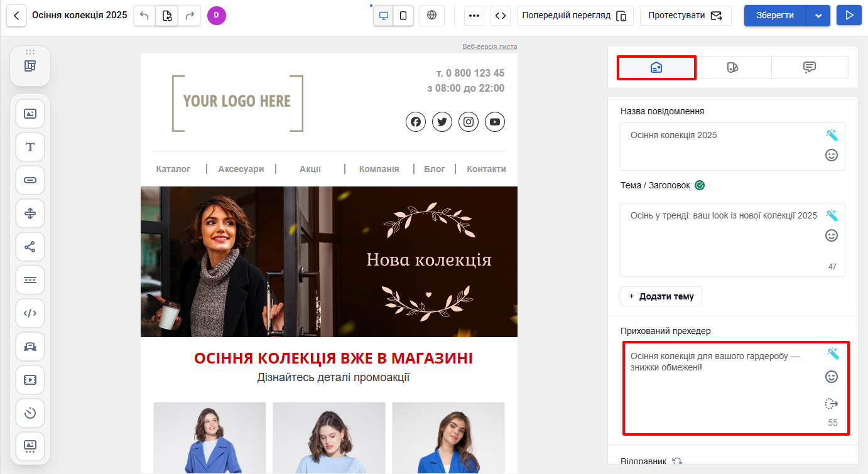Select the Блог menu item
Viewport: 868px width, 474px height.
coord(435,169)
